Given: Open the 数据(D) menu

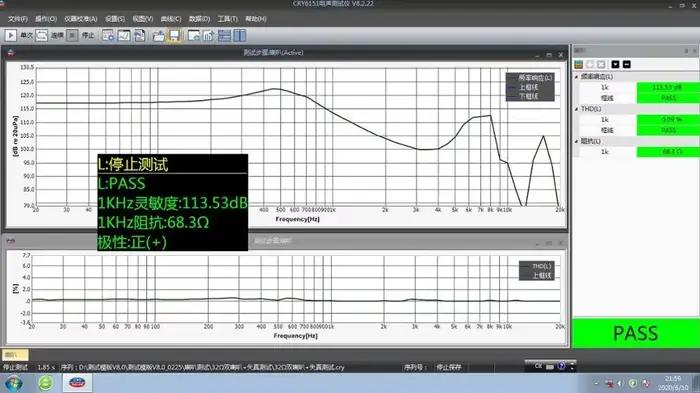Looking at the screenshot, I should (x=199, y=19).
